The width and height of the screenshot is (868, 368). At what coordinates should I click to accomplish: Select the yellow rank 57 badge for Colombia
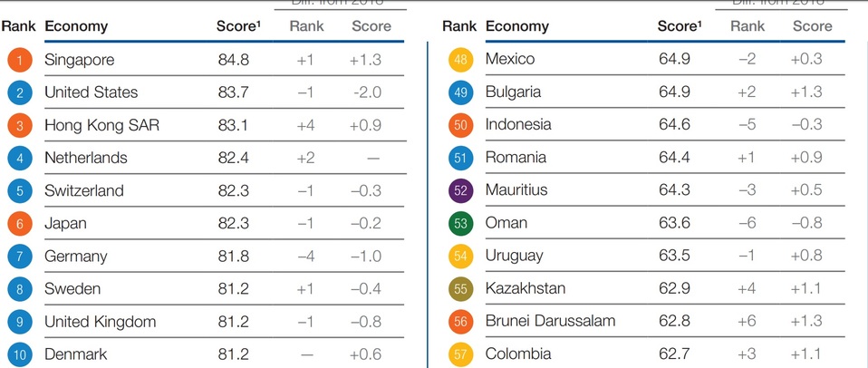460,353
